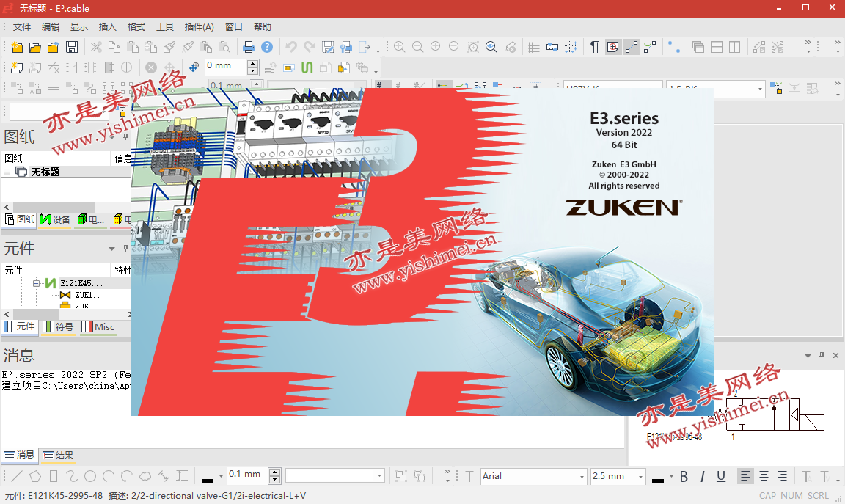Print using the printer icon

(249, 48)
